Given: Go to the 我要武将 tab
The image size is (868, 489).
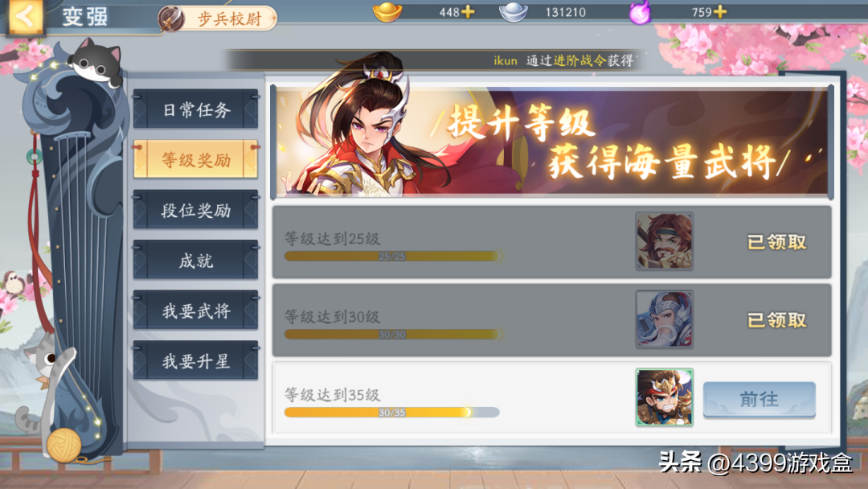Looking at the screenshot, I should (x=196, y=310).
